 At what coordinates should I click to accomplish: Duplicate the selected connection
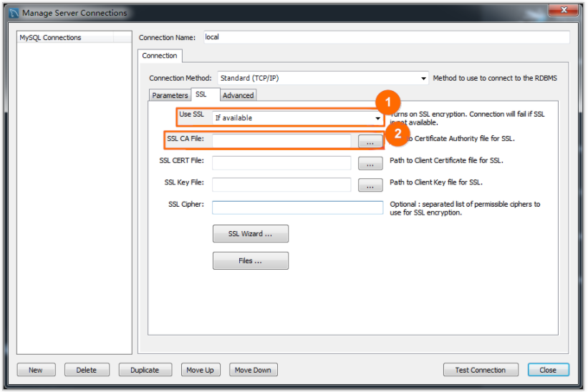(x=145, y=370)
